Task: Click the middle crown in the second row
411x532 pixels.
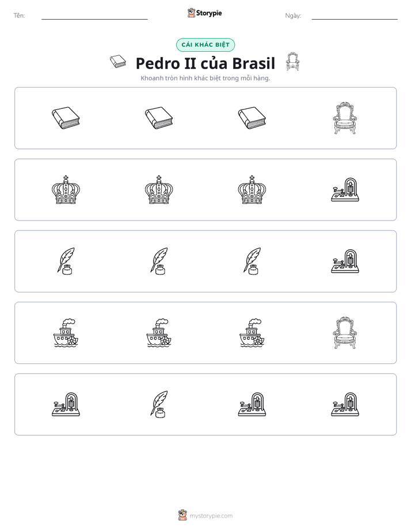Action: pyautogui.click(x=159, y=189)
